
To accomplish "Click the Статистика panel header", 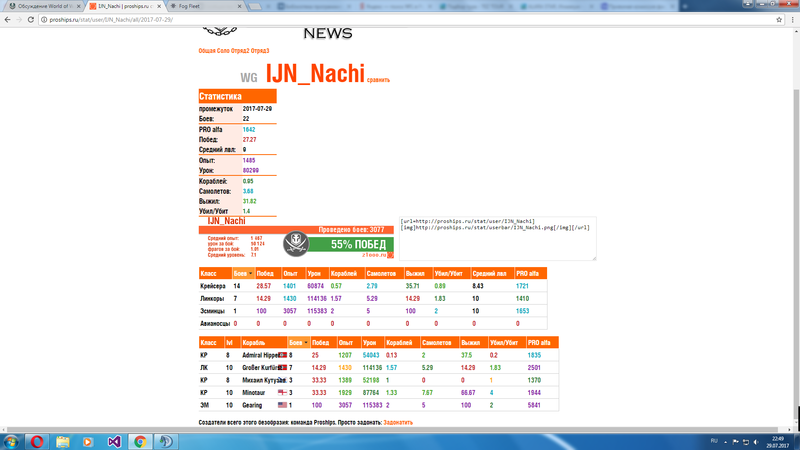I will click(x=237, y=96).
